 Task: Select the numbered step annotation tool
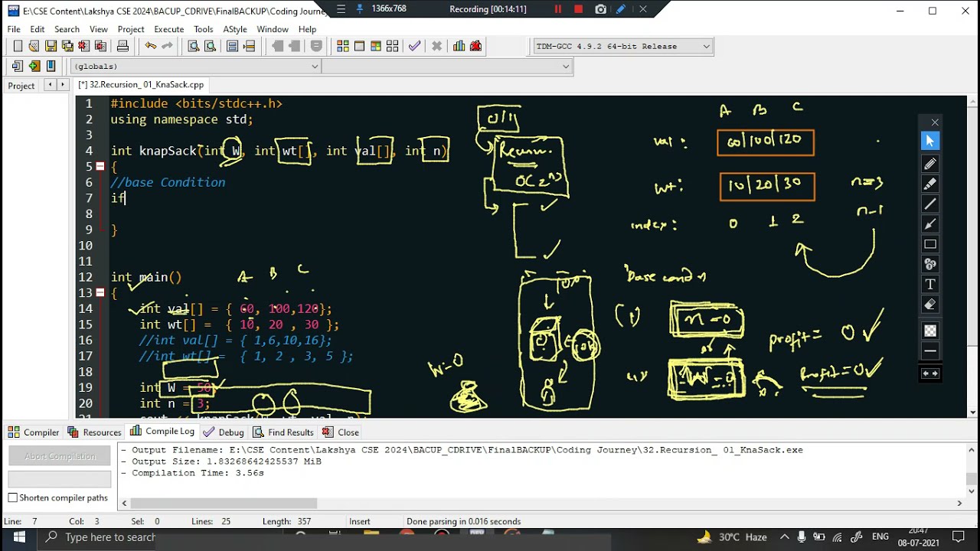click(x=930, y=264)
